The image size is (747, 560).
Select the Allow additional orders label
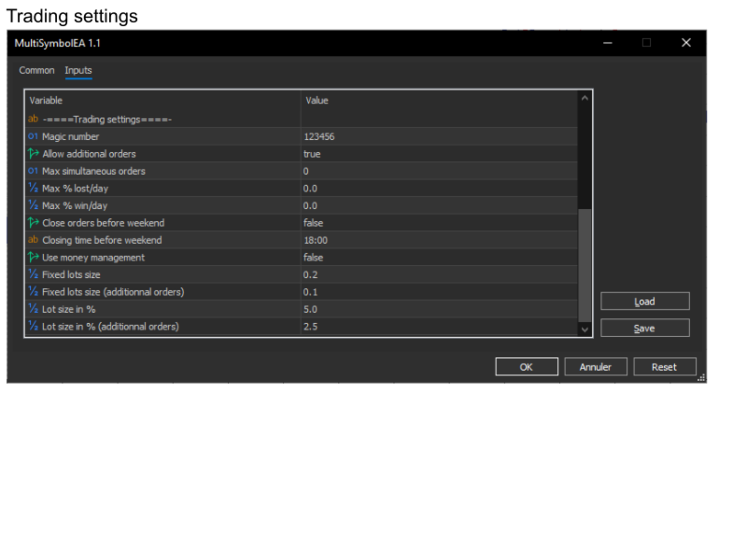click(x=89, y=154)
